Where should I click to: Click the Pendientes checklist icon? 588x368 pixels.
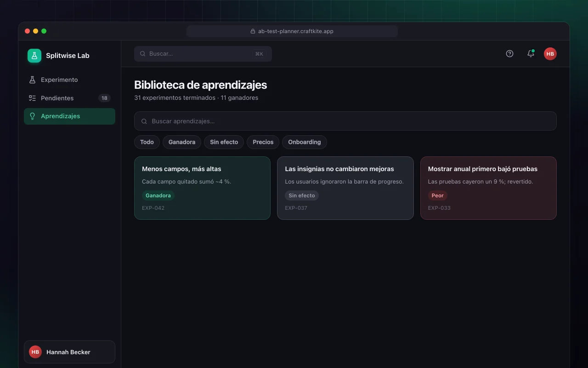tap(32, 98)
